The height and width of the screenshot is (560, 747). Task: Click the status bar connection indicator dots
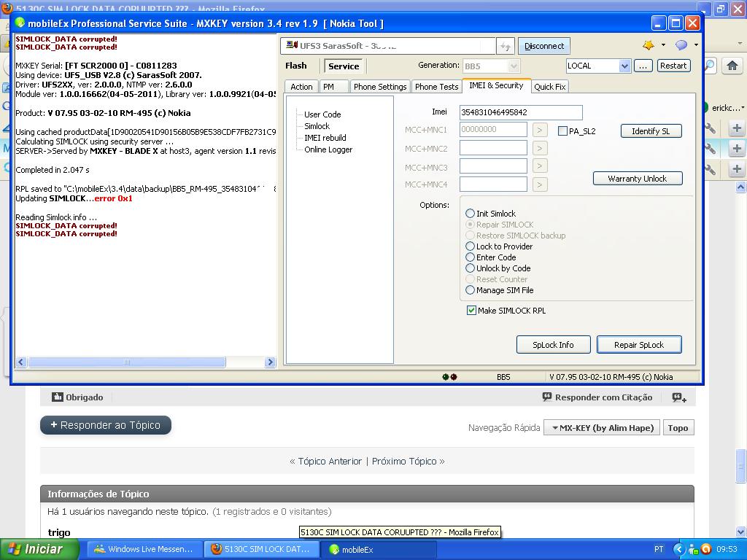[x=449, y=377]
